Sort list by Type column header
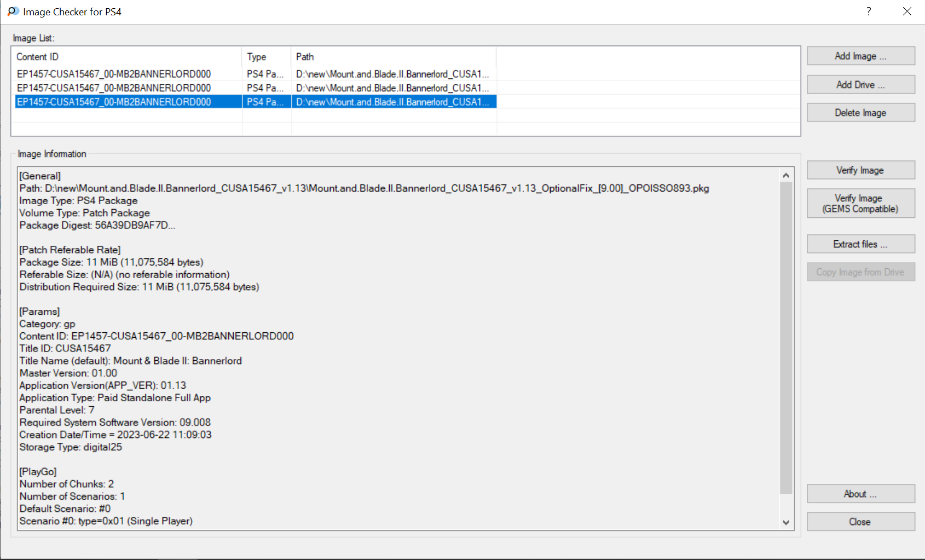 click(267, 57)
